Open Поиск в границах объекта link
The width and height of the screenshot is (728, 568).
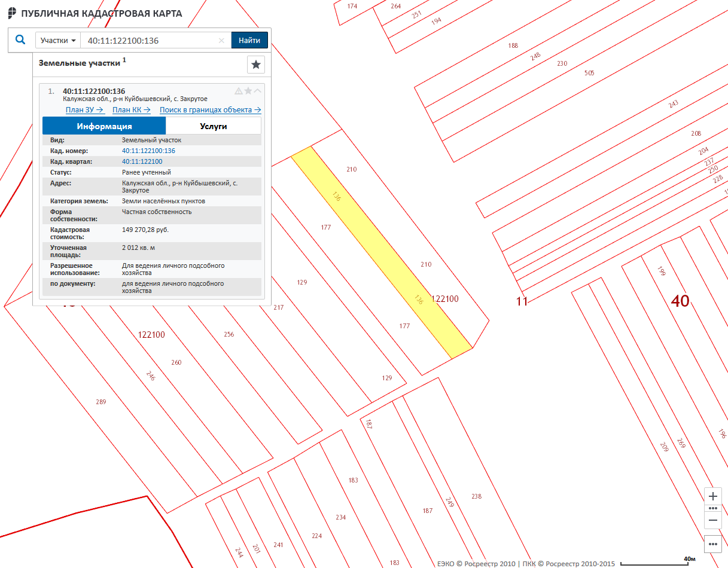click(211, 110)
